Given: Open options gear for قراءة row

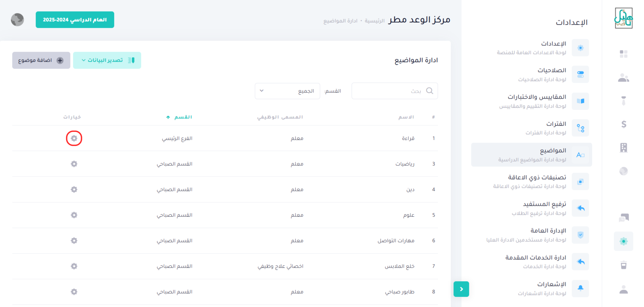Looking at the screenshot, I should [74, 138].
